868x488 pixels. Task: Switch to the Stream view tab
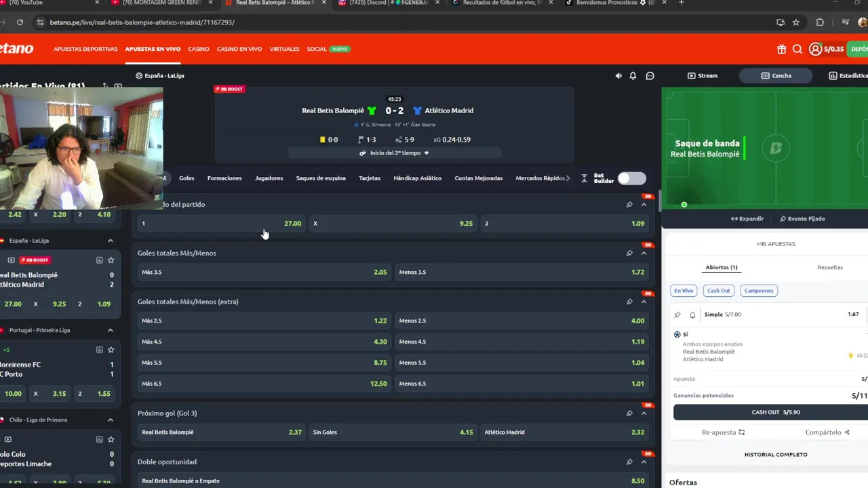(702, 76)
